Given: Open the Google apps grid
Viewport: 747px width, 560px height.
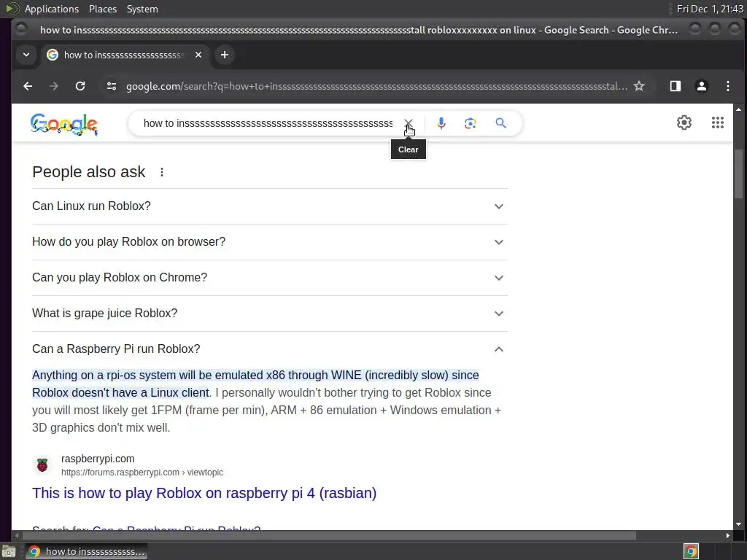Looking at the screenshot, I should point(718,122).
